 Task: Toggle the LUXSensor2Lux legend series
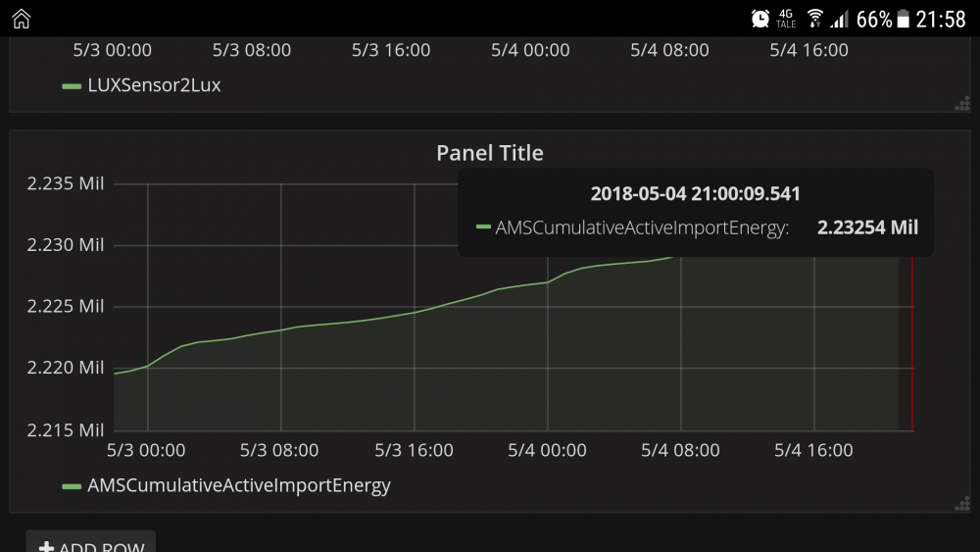tap(154, 85)
